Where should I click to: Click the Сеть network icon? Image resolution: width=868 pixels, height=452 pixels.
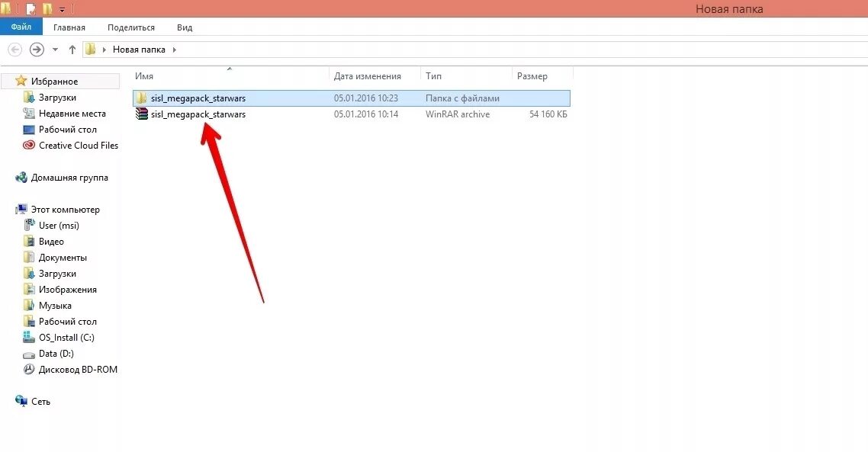pos(21,401)
